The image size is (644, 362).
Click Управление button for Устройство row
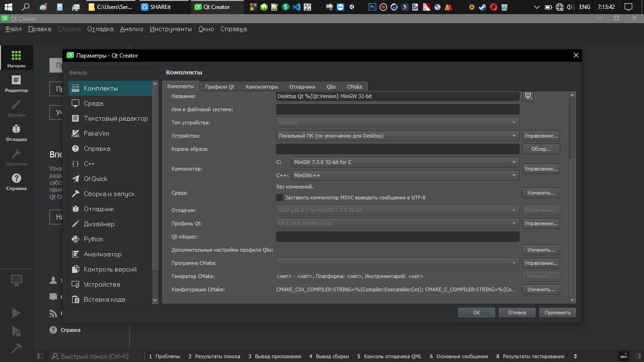[541, 136]
